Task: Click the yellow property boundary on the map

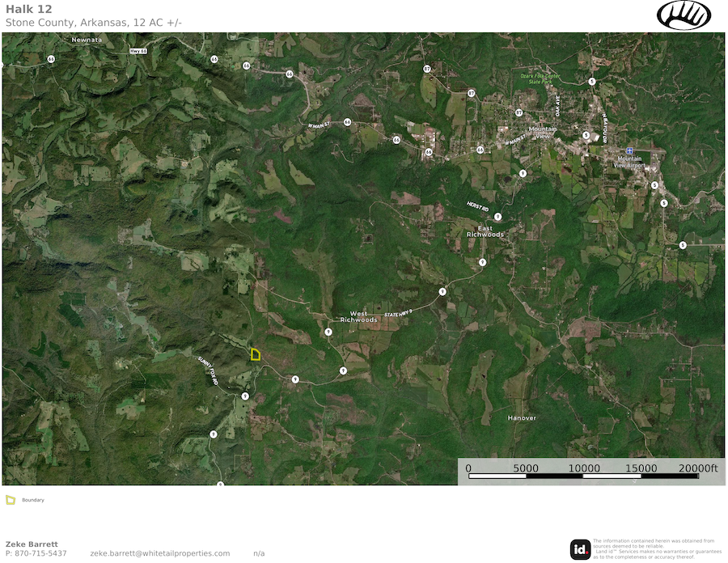Action: [255, 354]
